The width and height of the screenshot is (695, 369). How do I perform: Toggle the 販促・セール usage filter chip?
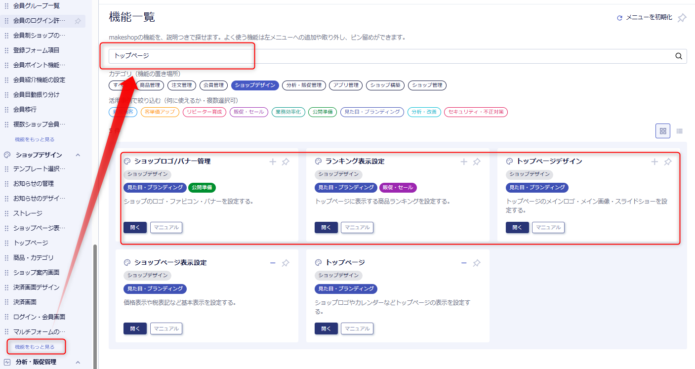[x=249, y=112]
